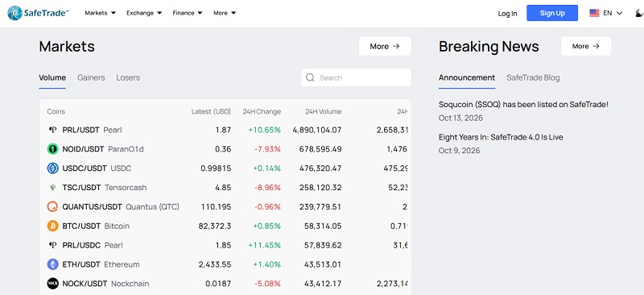Image resolution: width=644 pixels, height=295 pixels.
Task: Click the More button next to Breaking News
Action: (x=586, y=46)
